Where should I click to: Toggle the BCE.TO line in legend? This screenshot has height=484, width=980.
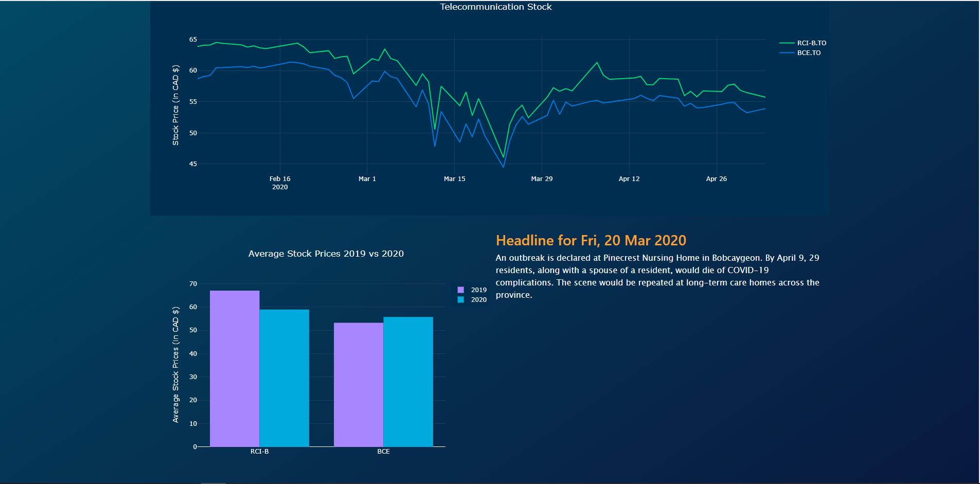pyautogui.click(x=808, y=53)
